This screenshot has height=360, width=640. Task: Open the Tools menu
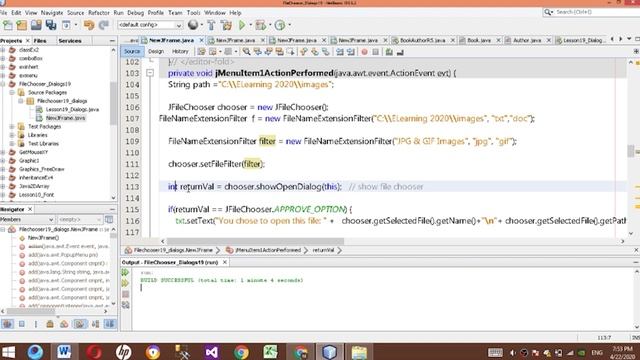(193, 13)
